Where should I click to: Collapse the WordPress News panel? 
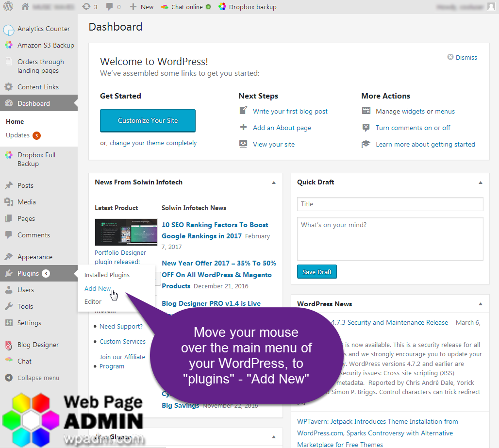tap(481, 304)
